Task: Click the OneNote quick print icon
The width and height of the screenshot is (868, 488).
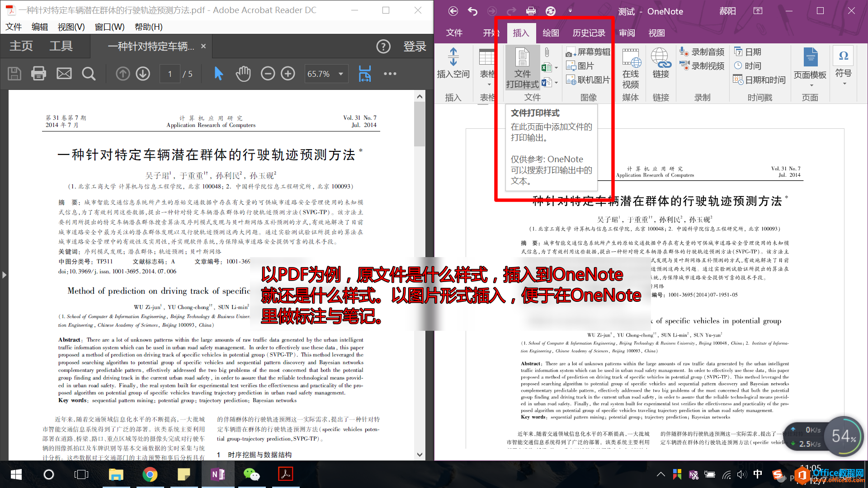Action: [531, 11]
